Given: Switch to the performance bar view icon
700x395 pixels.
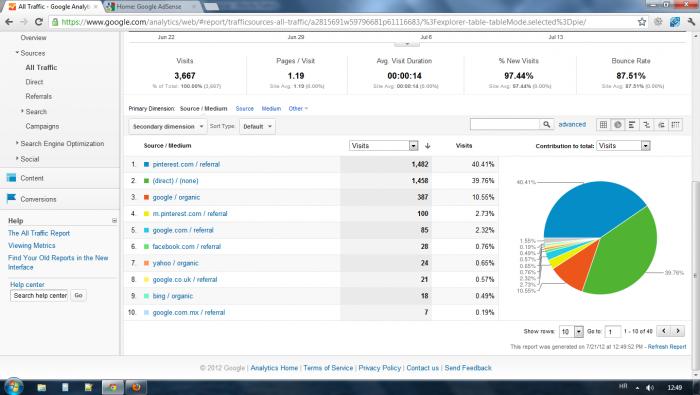Looking at the screenshot, I should 632,125.
